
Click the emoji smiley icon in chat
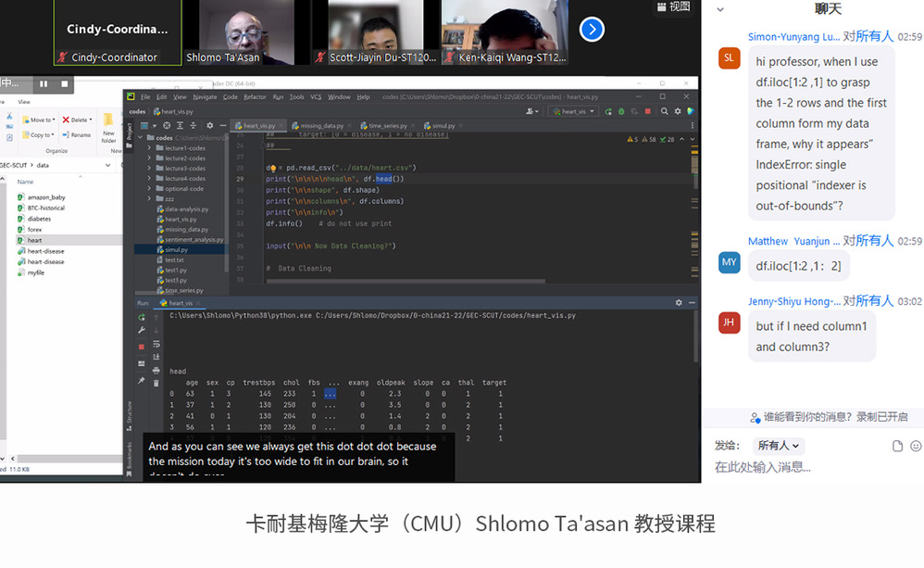(916, 446)
